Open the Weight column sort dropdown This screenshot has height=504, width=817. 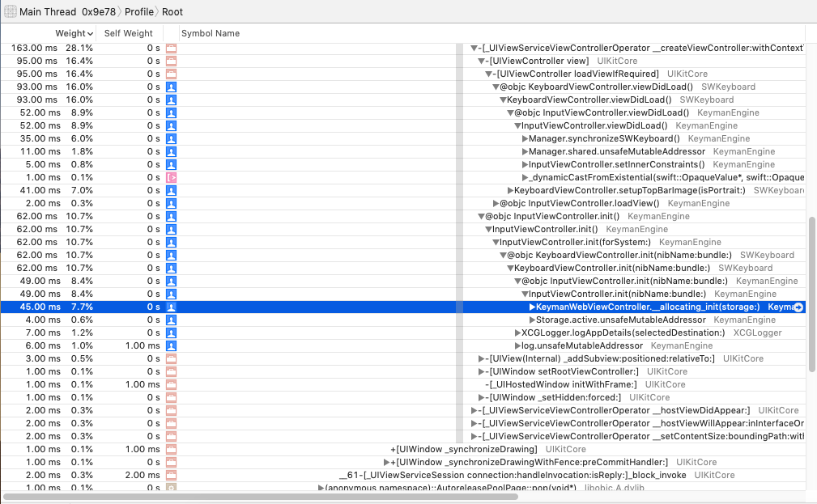(x=88, y=33)
